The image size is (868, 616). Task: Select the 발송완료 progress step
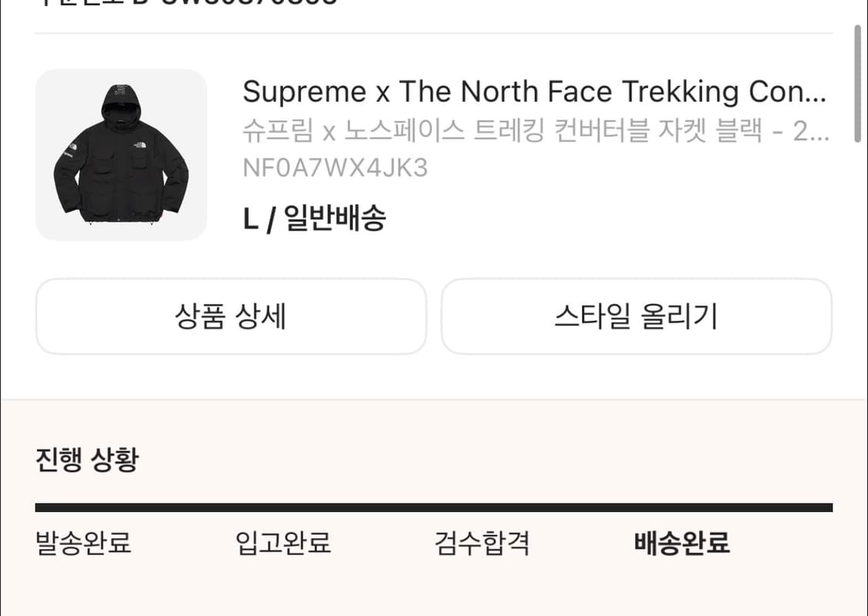tap(83, 543)
